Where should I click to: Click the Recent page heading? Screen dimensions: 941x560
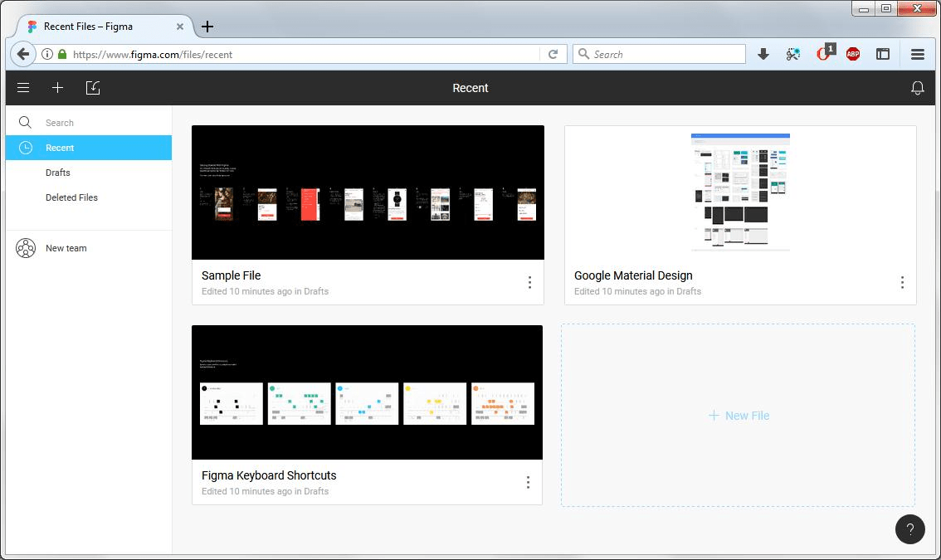click(x=470, y=88)
